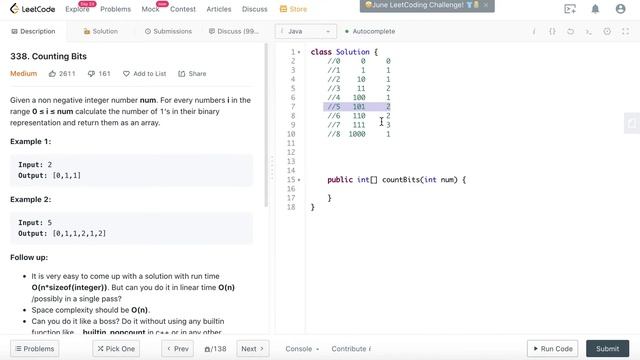
Task: Click the Problems list button at bottom
Action: tap(35, 349)
